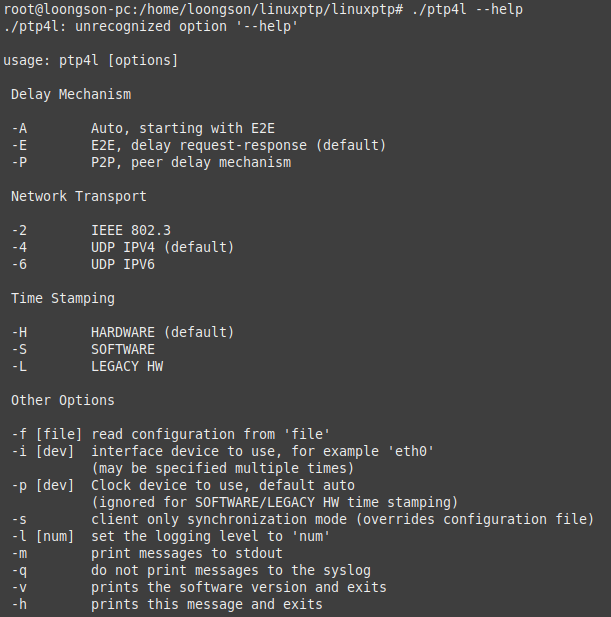The height and width of the screenshot is (617, 611).
Task: Click the '-f [file]' option flag
Action: click(43, 434)
